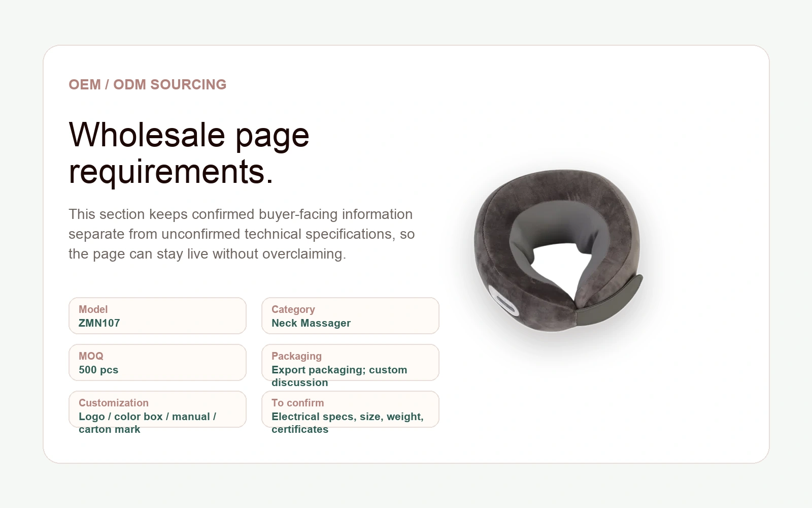This screenshot has height=508, width=812.
Task: Open the Packaging info card
Action: point(350,362)
